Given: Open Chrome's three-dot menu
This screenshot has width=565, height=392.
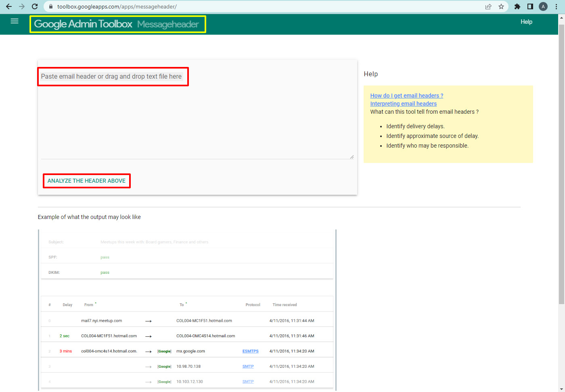Looking at the screenshot, I should (556, 6).
